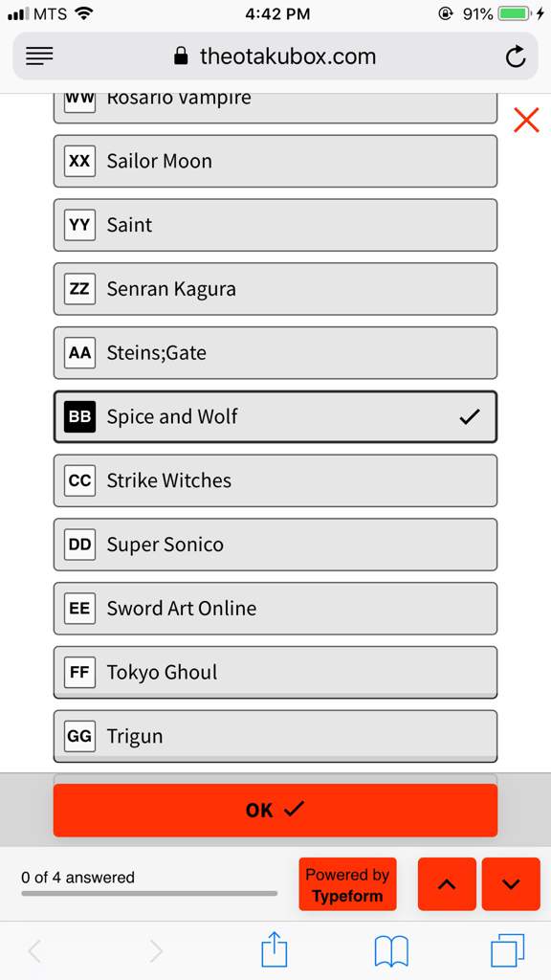Confirm selection with the OK button

pos(275,810)
